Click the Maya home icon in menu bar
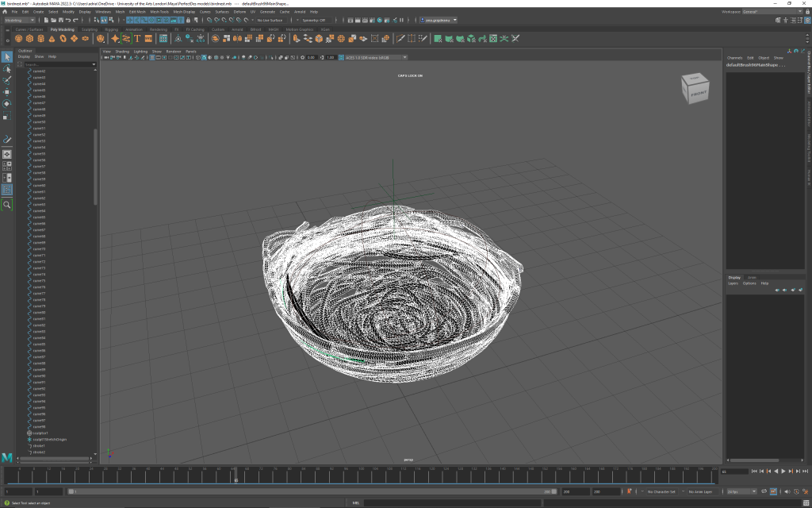The width and height of the screenshot is (812, 508). tap(5, 11)
